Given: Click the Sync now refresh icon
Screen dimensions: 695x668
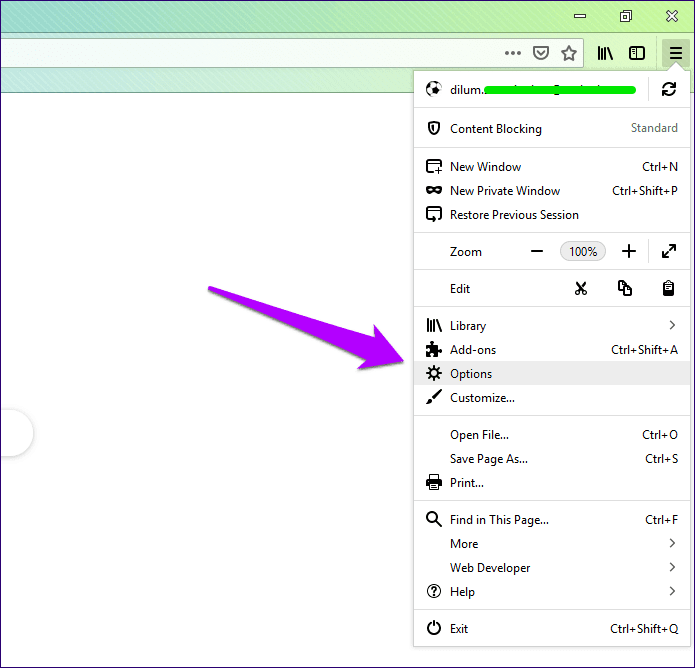Looking at the screenshot, I should [669, 89].
